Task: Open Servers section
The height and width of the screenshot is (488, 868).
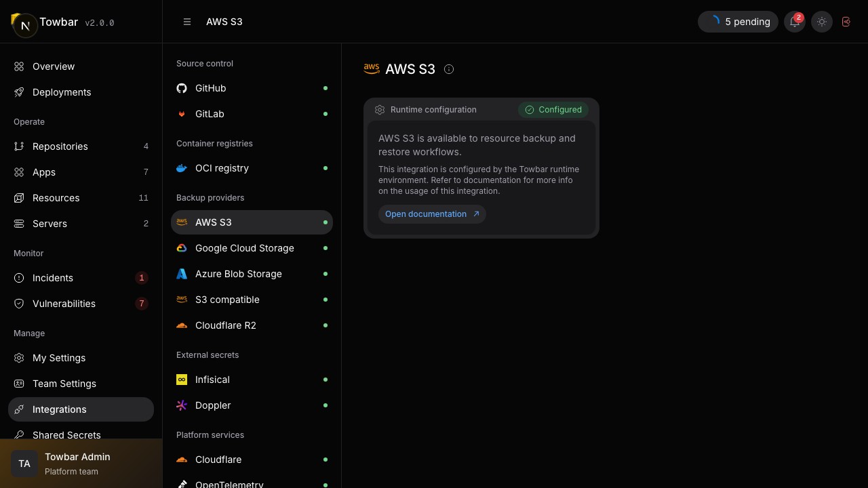Action: click(81, 224)
